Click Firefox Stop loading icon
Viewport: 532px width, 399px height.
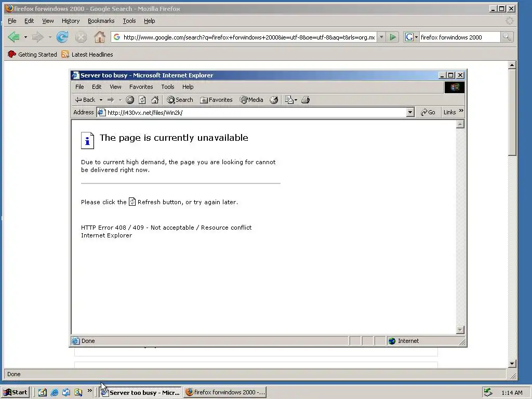click(81, 37)
